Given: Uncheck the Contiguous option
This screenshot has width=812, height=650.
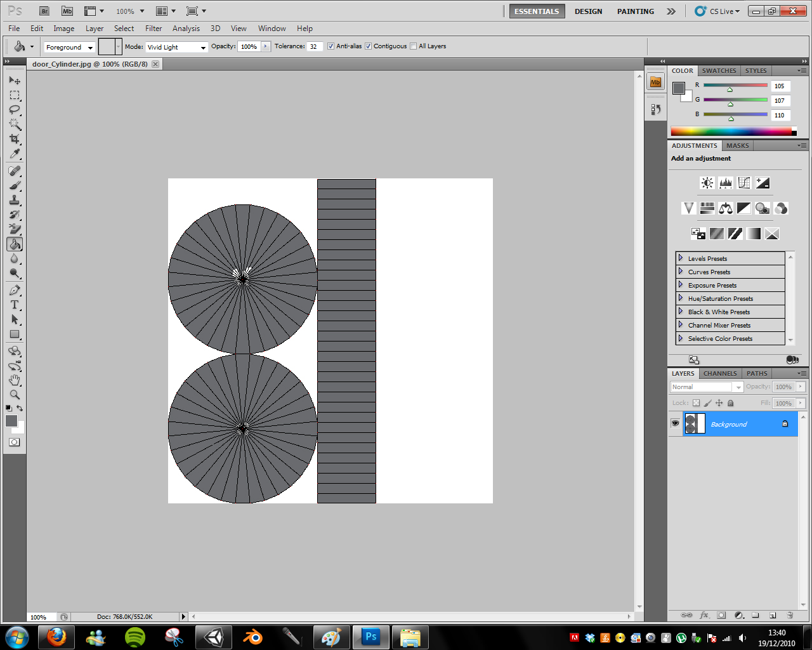Looking at the screenshot, I should click(x=368, y=46).
